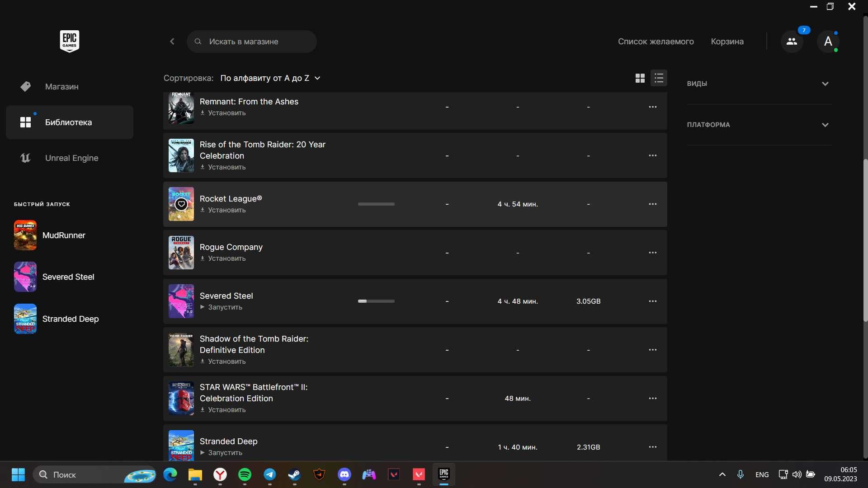Click microphone icon in system tray
Viewport: 868px width, 488px height.
(x=740, y=474)
